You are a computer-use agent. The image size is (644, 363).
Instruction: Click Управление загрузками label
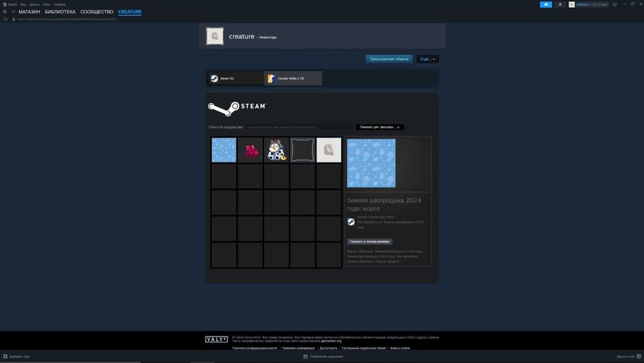[327, 357]
